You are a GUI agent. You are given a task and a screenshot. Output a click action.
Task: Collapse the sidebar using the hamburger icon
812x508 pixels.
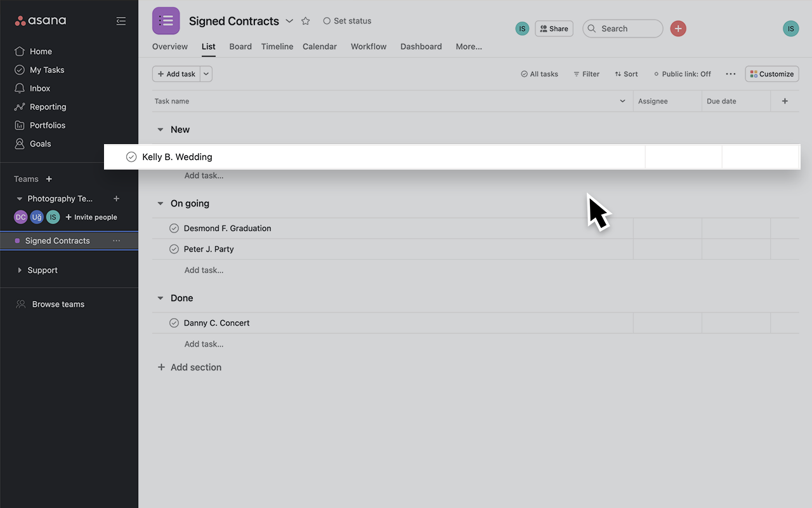tap(121, 20)
